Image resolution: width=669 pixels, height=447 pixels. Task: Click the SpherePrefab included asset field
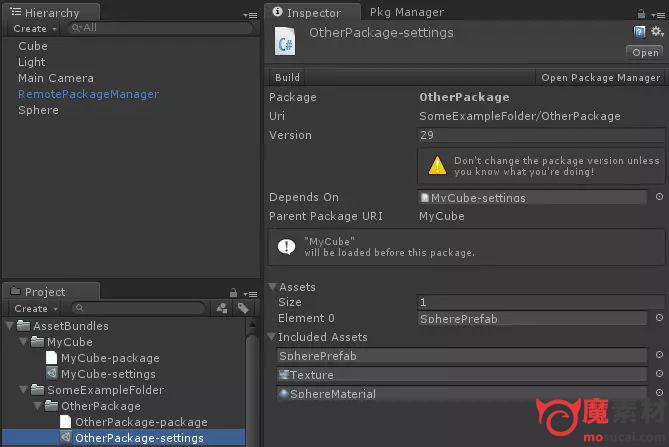[462, 355]
